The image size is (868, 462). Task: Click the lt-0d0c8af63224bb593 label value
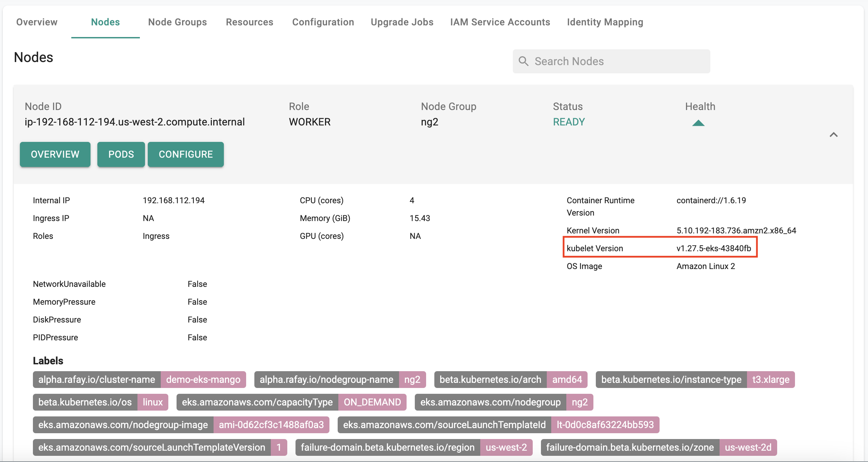click(605, 425)
